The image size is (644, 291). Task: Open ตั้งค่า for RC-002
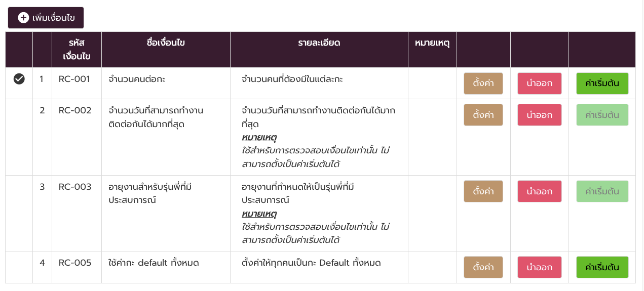tap(483, 115)
